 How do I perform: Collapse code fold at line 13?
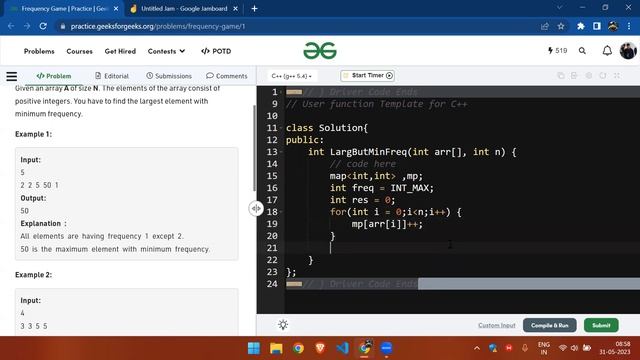pos(281,152)
